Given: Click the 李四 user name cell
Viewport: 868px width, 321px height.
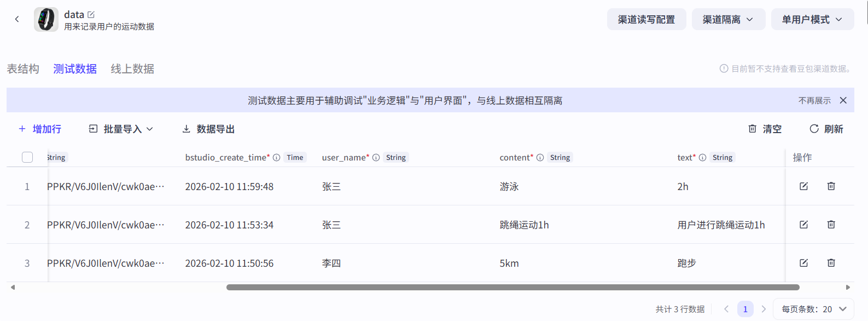Looking at the screenshot, I should point(331,263).
